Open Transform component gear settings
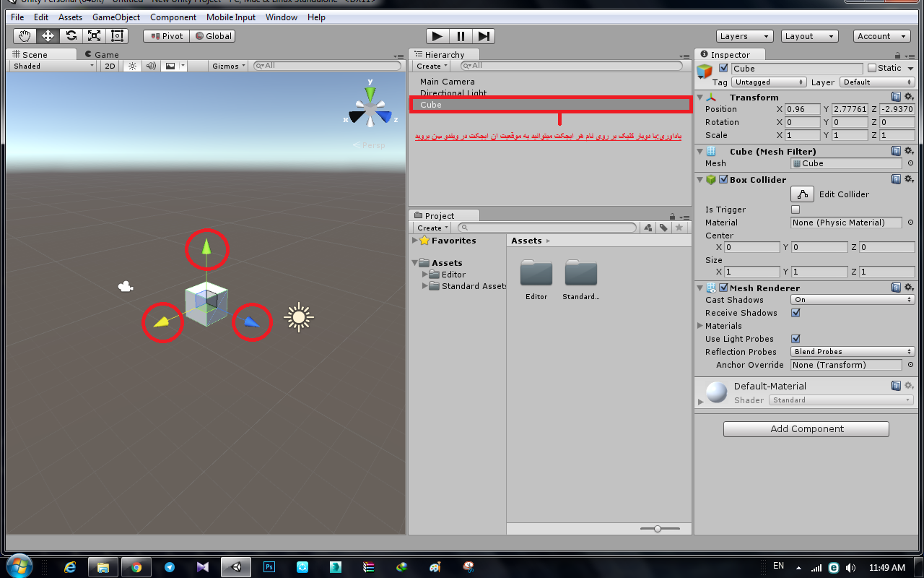The image size is (924, 578). pos(909,97)
